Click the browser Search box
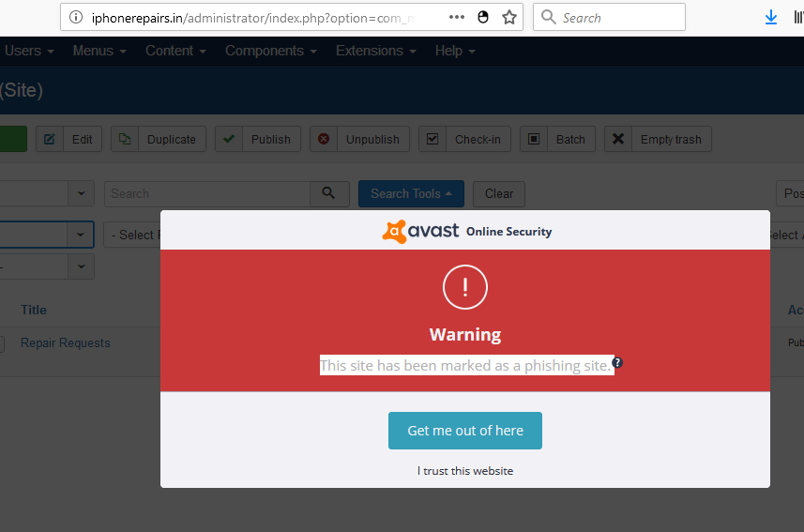This screenshot has height=532, width=804. click(609, 17)
